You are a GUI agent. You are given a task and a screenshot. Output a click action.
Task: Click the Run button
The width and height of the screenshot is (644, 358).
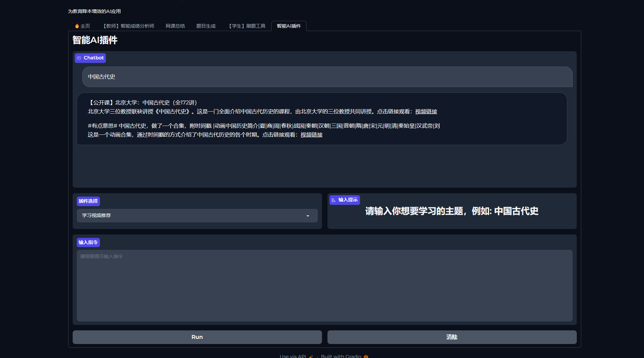click(197, 337)
